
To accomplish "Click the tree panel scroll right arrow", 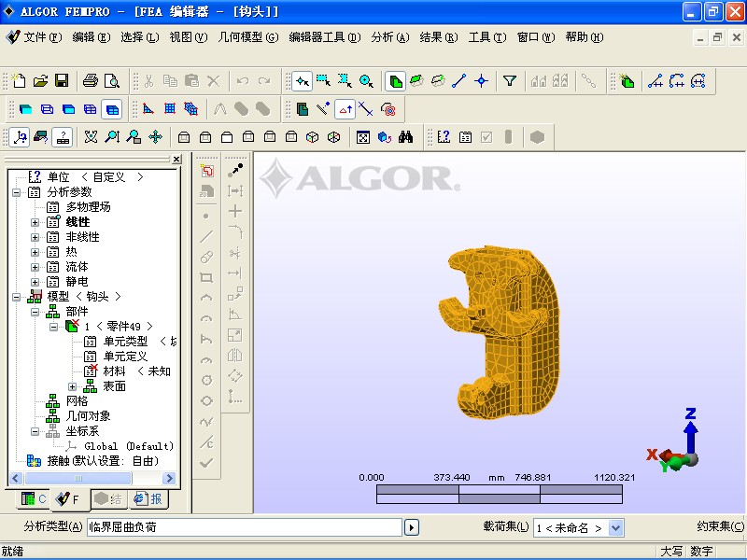I will [169, 478].
